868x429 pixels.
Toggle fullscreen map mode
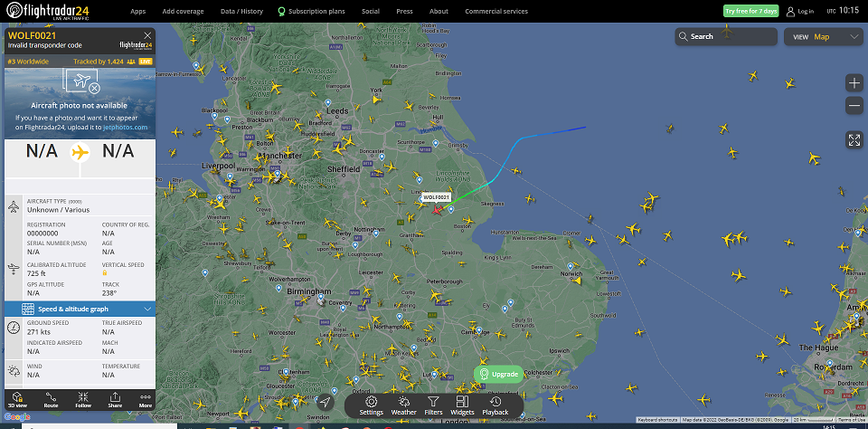[x=854, y=139]
